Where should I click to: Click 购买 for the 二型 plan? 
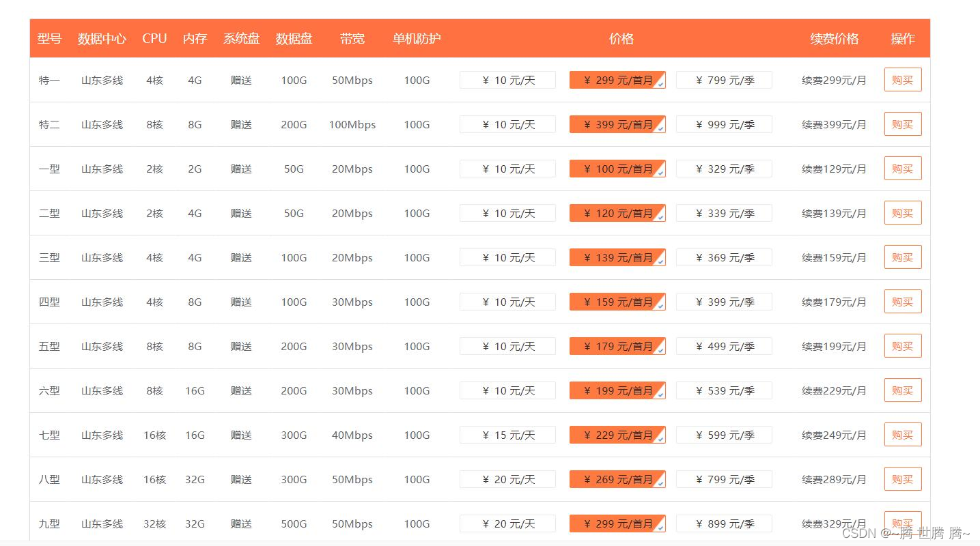tap(903, 213)
